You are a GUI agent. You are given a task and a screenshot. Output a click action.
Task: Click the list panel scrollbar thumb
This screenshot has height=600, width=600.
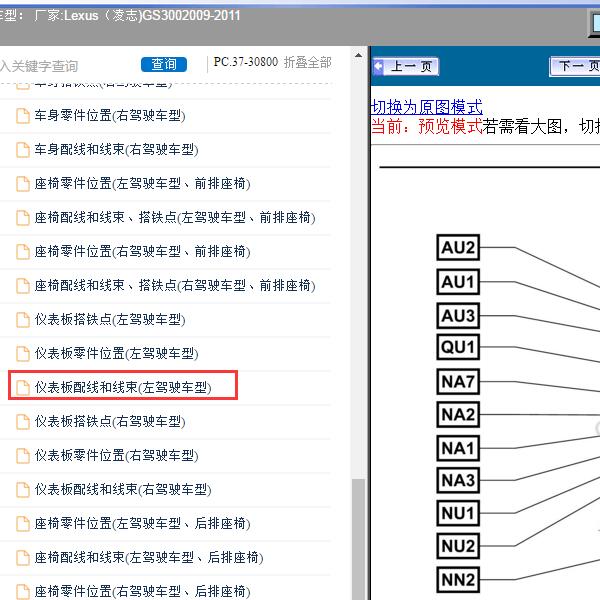pyautogui.click(x=358, y=539)
